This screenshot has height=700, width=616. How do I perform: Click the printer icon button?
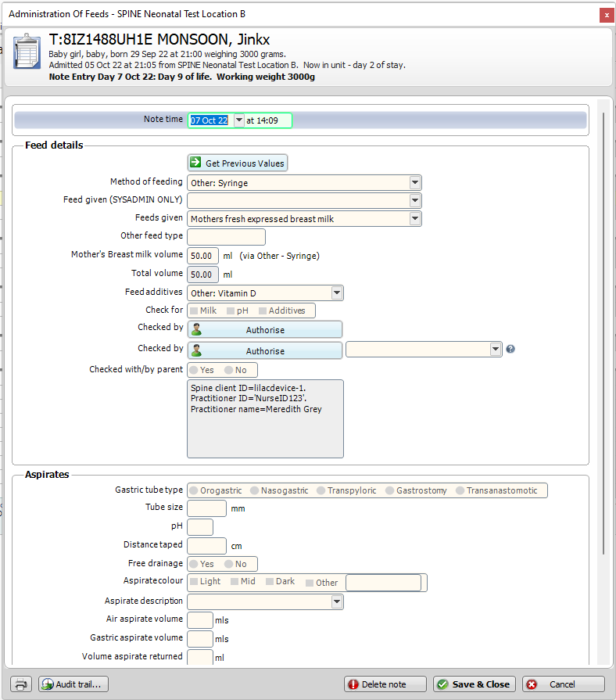pos(21,684)
